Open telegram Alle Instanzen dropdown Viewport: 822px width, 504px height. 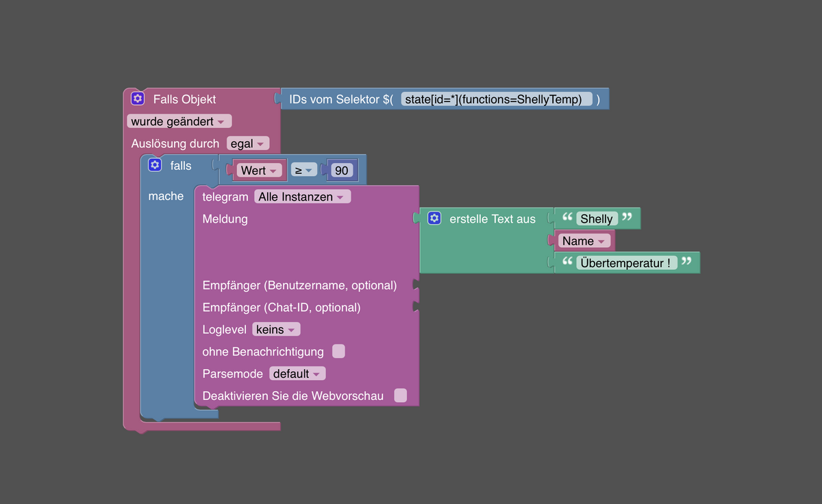303,197
